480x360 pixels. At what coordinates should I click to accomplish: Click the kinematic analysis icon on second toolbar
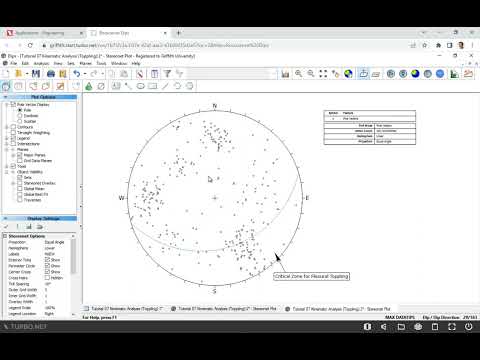(x=60, y=86)
